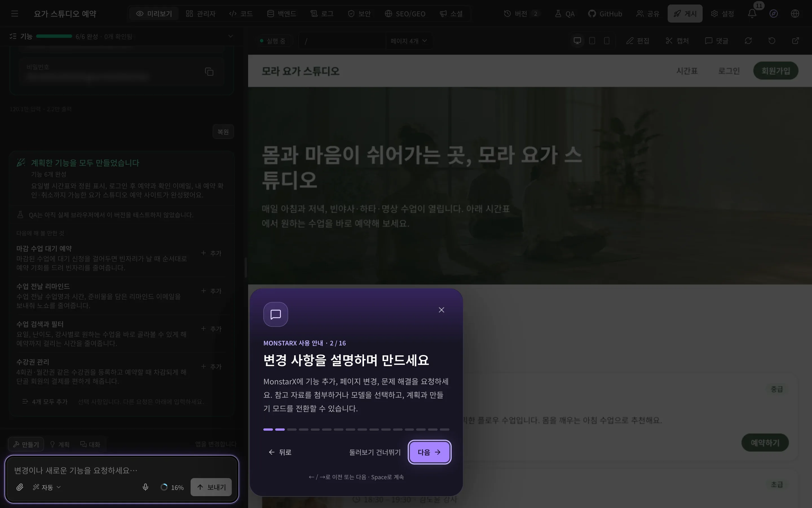
Task: Click the 회원가입 sign-up button
Action: (776, 71)
